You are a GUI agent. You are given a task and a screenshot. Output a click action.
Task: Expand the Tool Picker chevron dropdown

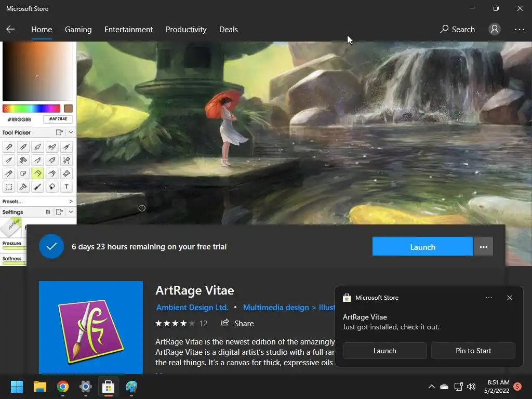(x=71, y=132)
